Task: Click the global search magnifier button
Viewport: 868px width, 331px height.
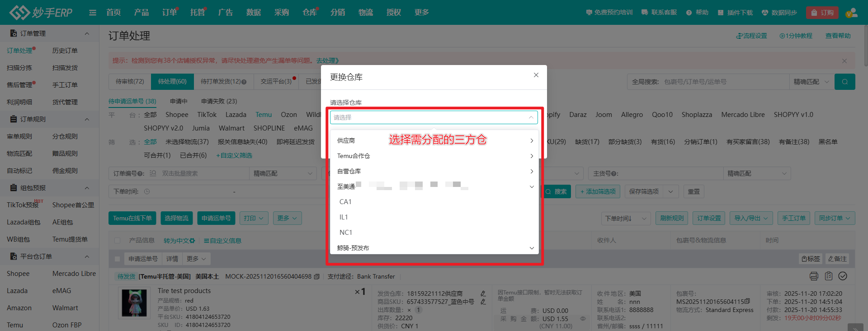Action: click(844, 82)
